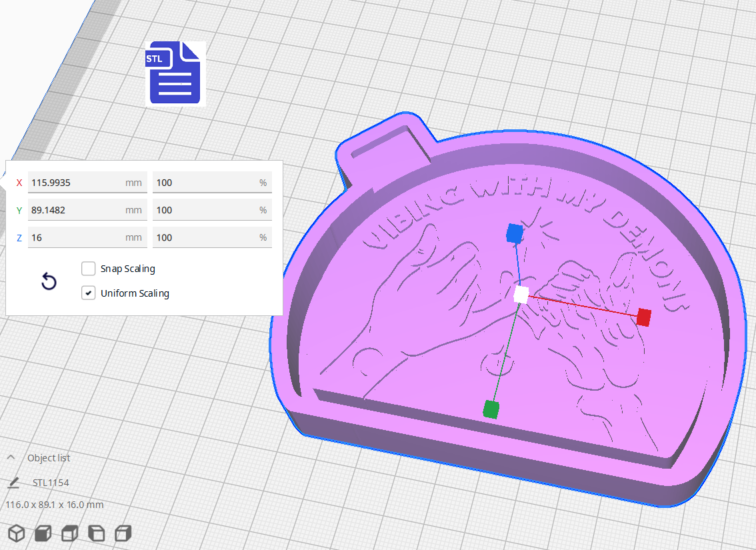Switch to isometric 3D view

[x=16, y=533]
